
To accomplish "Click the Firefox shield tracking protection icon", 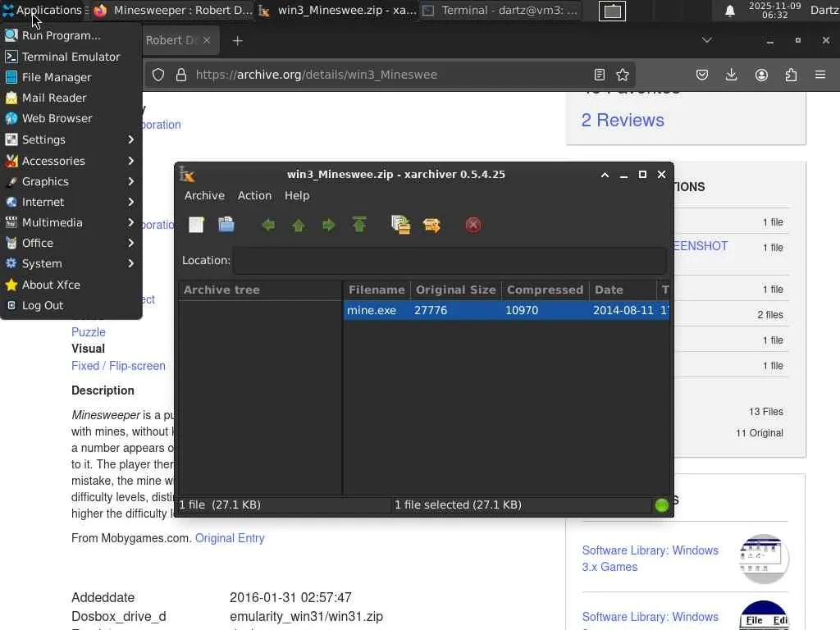I will (x=158, y=75).
